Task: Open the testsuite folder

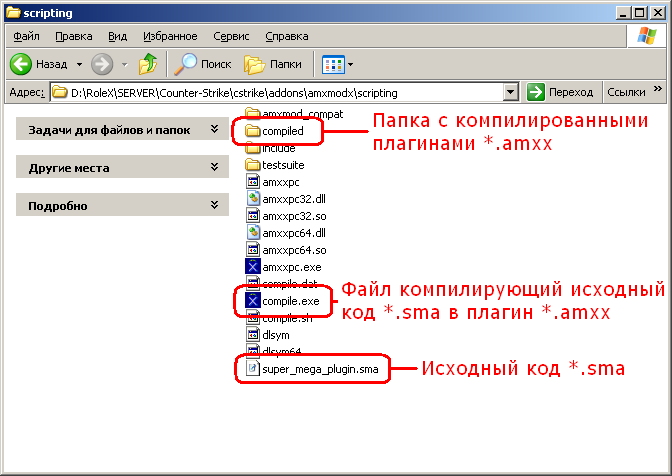Action: pos(282,165)
